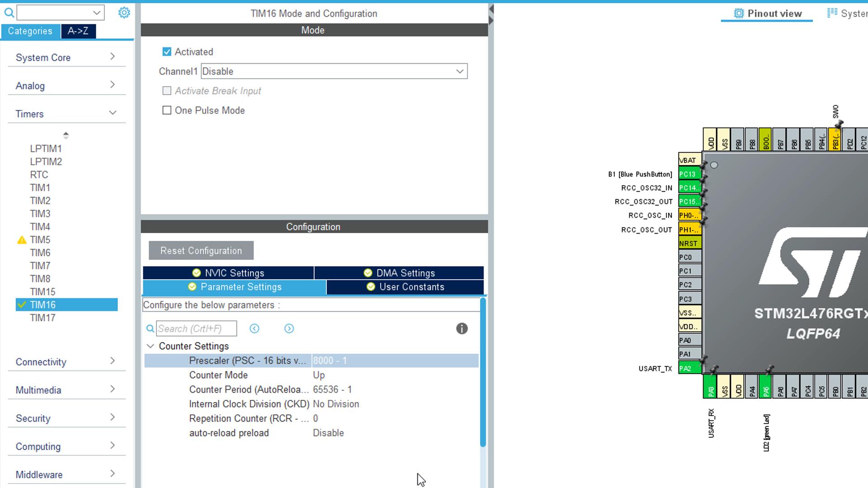
Task: Open the configuration settings gear icon
Action: [x=124, y=12]
